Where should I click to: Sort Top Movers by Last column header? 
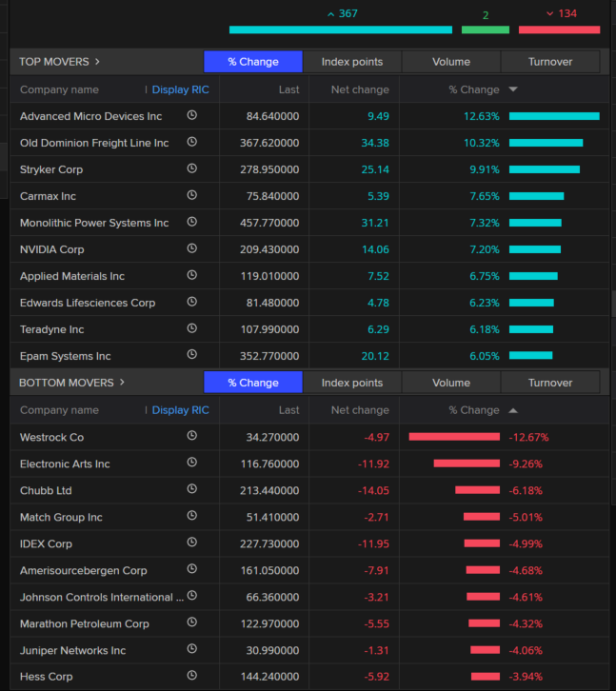click(288, 89)
